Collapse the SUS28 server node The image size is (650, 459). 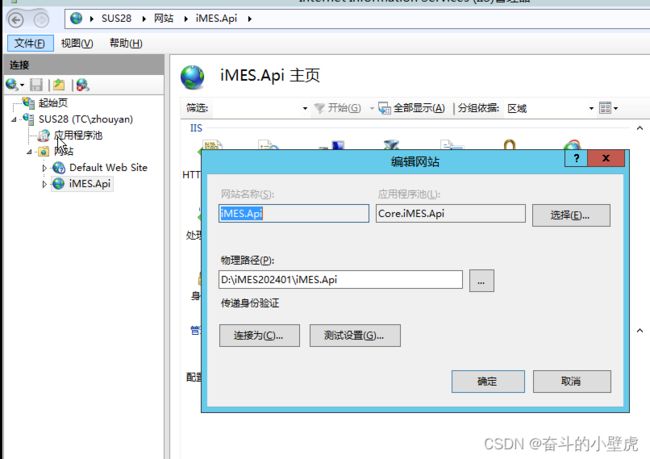point(14,119)
